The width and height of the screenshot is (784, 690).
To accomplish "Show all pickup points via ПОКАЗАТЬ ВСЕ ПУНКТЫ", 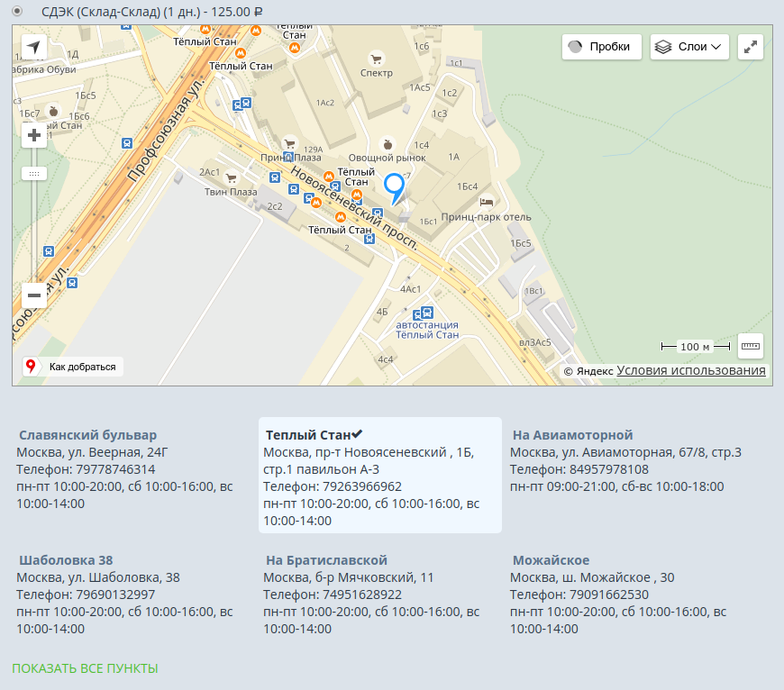I will pos(85,668).
